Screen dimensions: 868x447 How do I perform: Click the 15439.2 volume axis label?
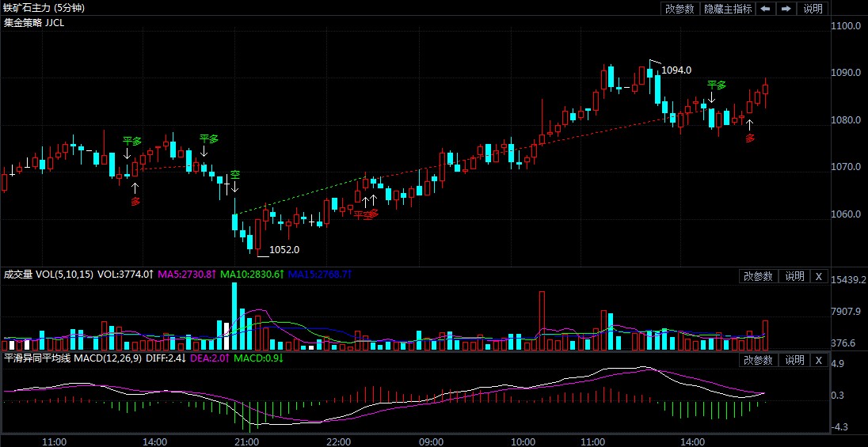[x=849, y=281]
